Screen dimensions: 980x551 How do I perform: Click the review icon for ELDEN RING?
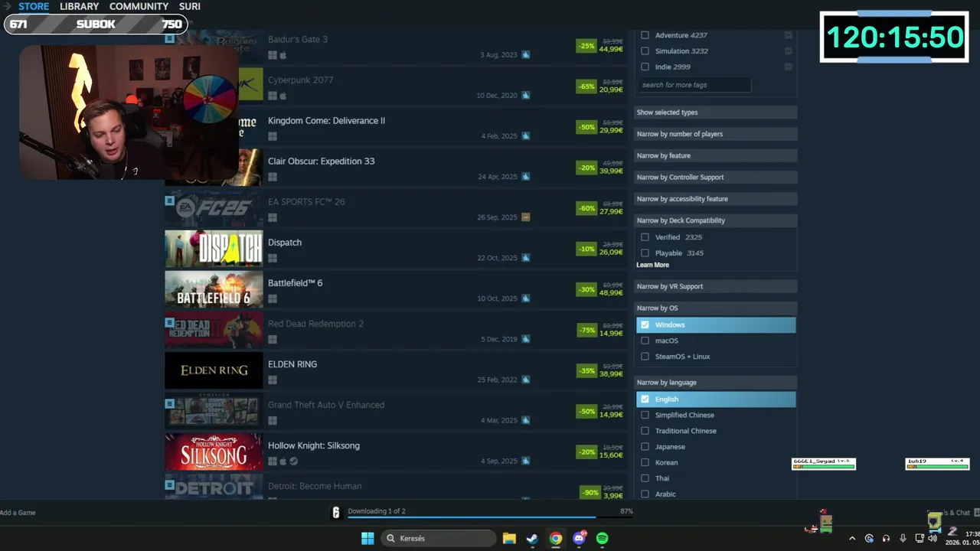[525, 380]
